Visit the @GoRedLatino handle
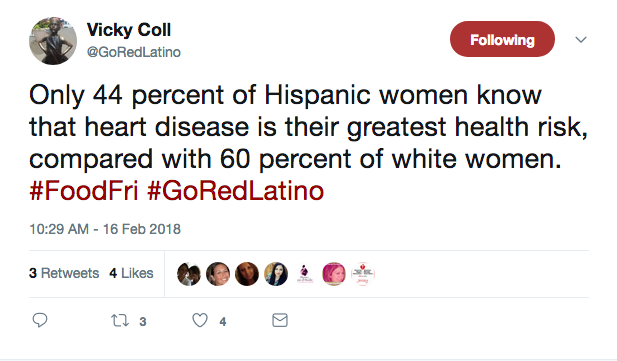 coord(133,52)
